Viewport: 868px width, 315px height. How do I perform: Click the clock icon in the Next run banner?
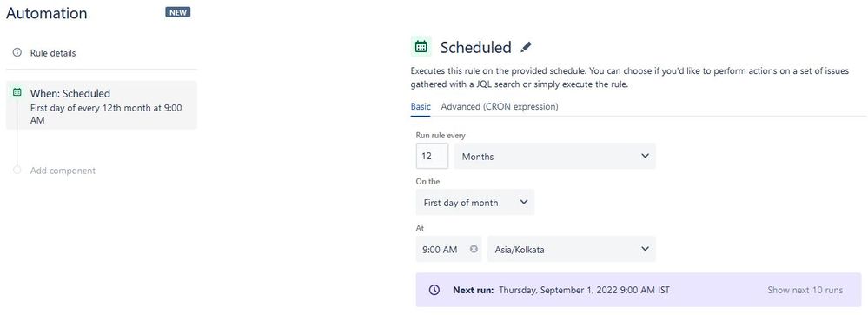click(434, 290)
